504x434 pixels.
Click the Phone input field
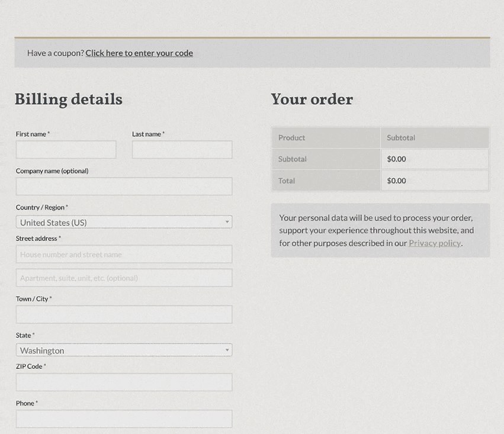coord(124,419)
